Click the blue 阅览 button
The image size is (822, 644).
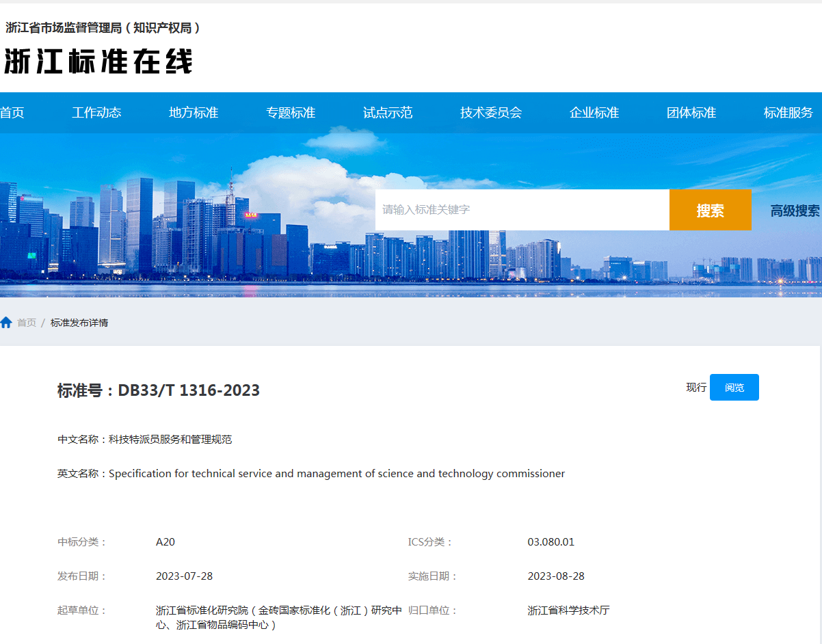(x=734, y=388)
